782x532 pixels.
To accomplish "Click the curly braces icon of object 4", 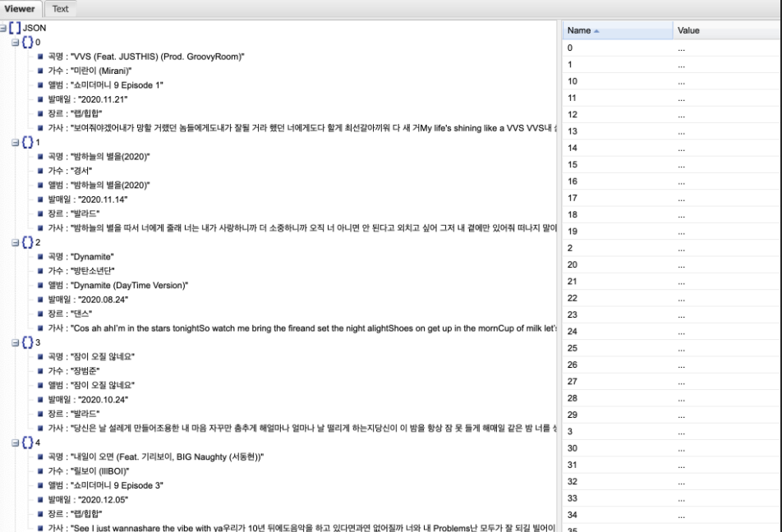I will coord(27,443).
